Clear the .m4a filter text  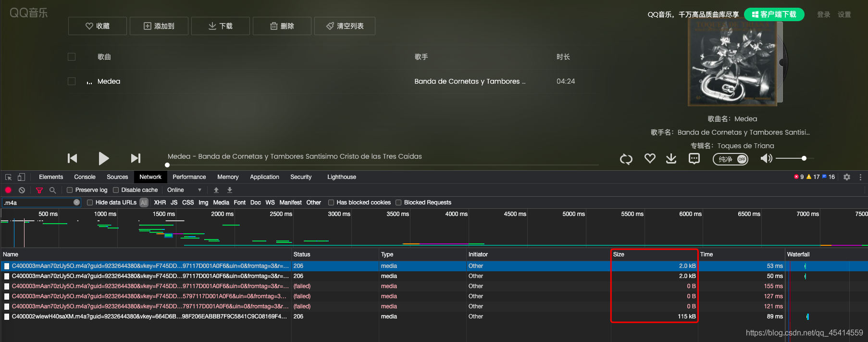(76, 203)
